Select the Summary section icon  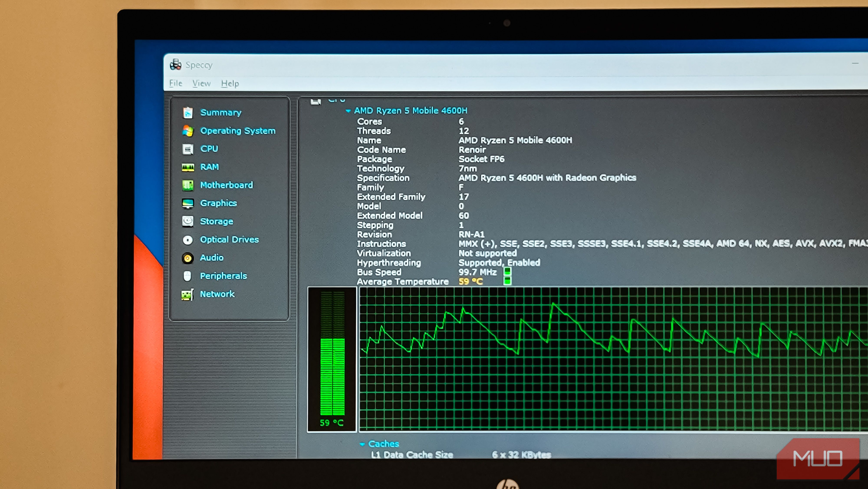(x=188, y=113)
